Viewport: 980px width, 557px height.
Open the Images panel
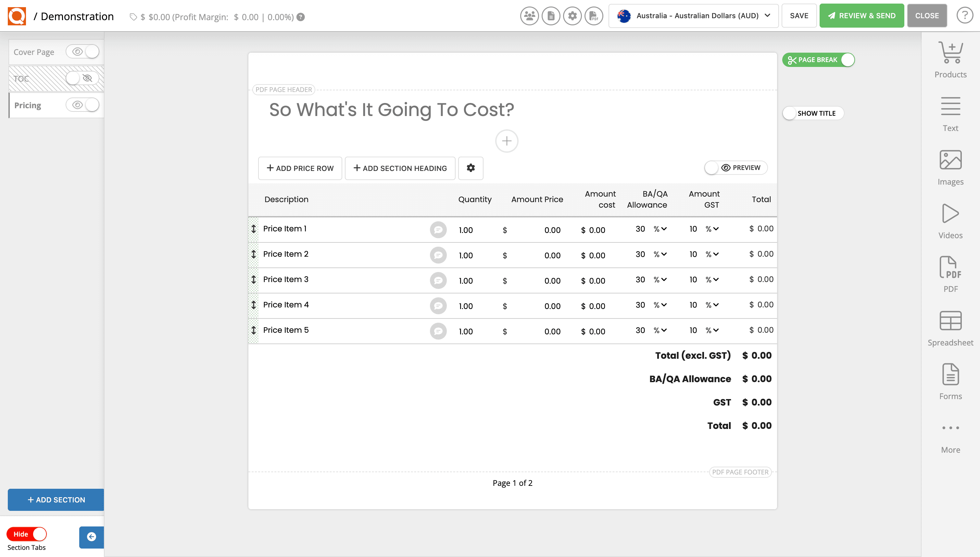pos(950,161)
